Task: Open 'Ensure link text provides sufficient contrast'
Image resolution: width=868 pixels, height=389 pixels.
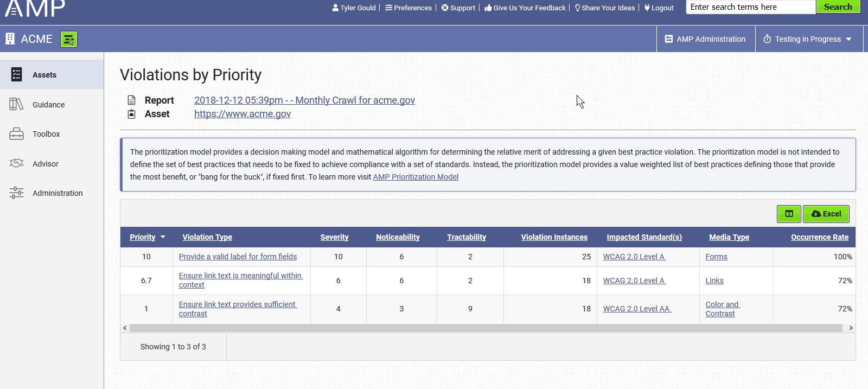Action: tap(238, 309)
